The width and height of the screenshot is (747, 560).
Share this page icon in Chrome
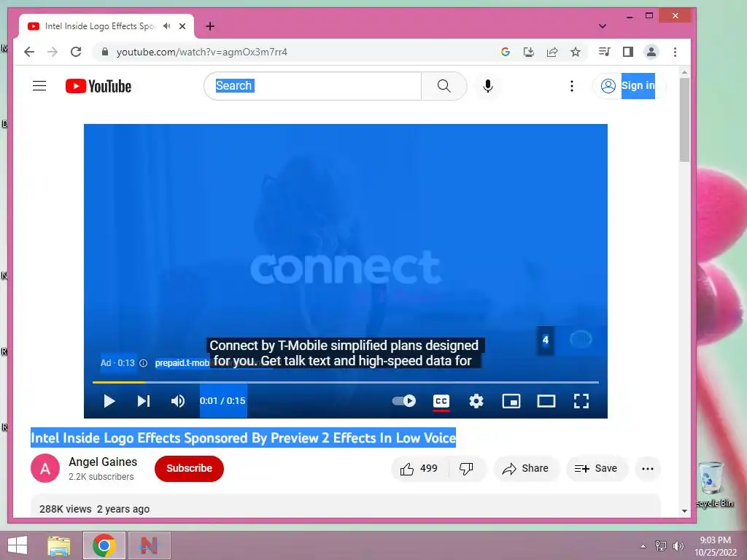point(552,52)
